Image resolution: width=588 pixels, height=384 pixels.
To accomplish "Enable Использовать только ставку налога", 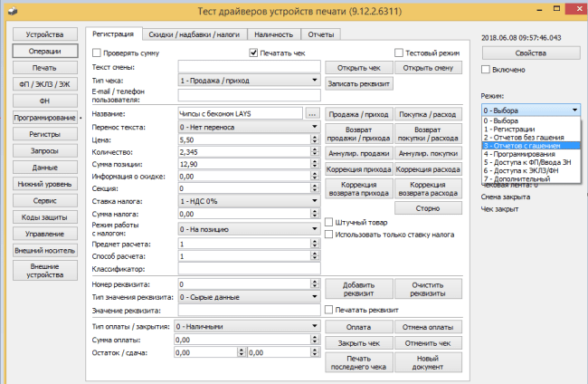I will click(x=329, y=235).
